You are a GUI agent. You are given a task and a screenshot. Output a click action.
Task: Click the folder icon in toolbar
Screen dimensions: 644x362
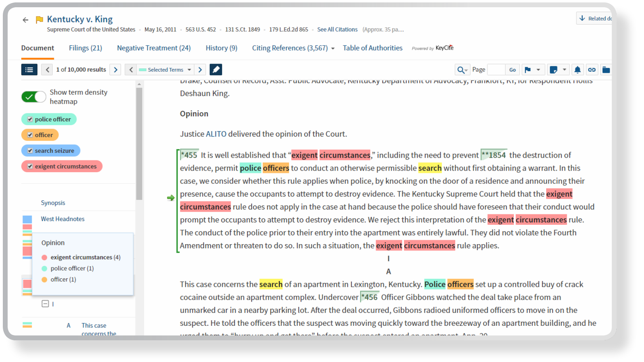coord(606,70)
